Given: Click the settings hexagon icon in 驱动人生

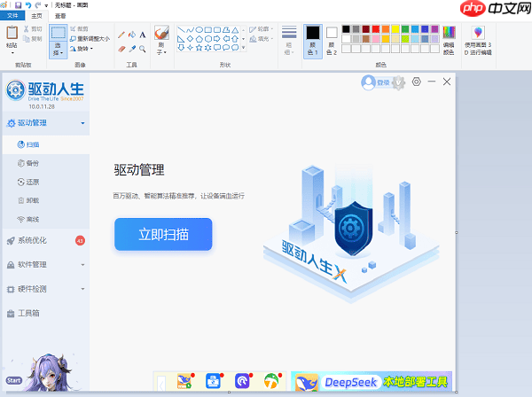Looking at the screenshot, I should coord(417,82).
